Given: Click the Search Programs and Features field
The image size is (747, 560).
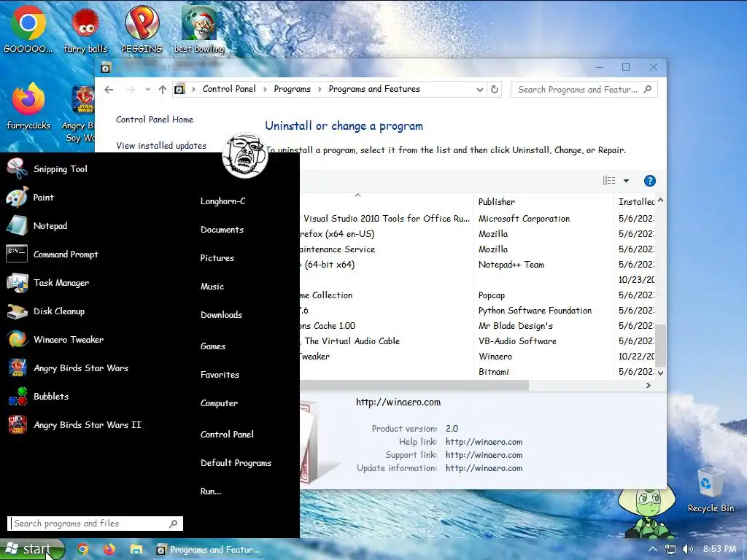Looking at the screenshot, I should click(584, 90).
